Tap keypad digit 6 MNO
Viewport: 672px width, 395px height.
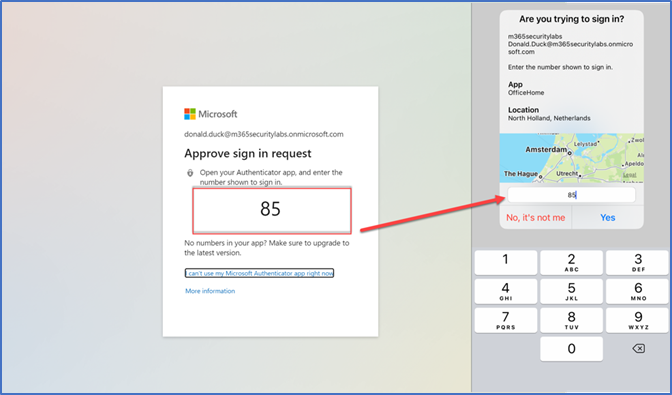[x=637, y=291]
